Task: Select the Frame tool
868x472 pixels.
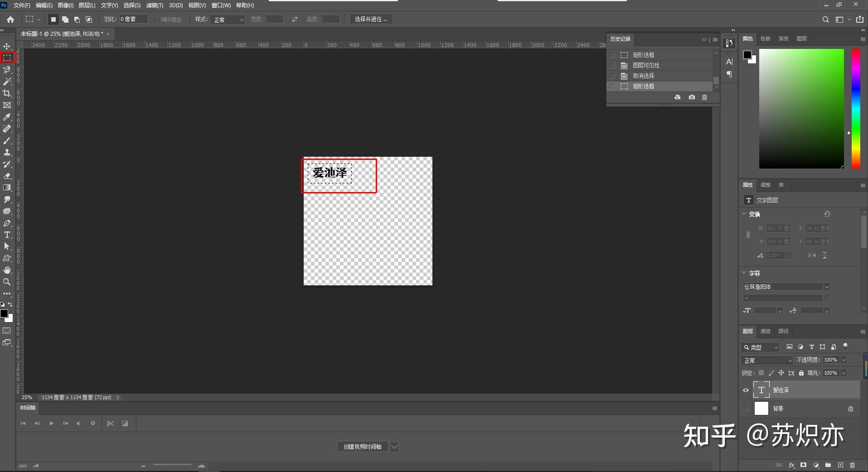Action: click(x=7, y=105)
